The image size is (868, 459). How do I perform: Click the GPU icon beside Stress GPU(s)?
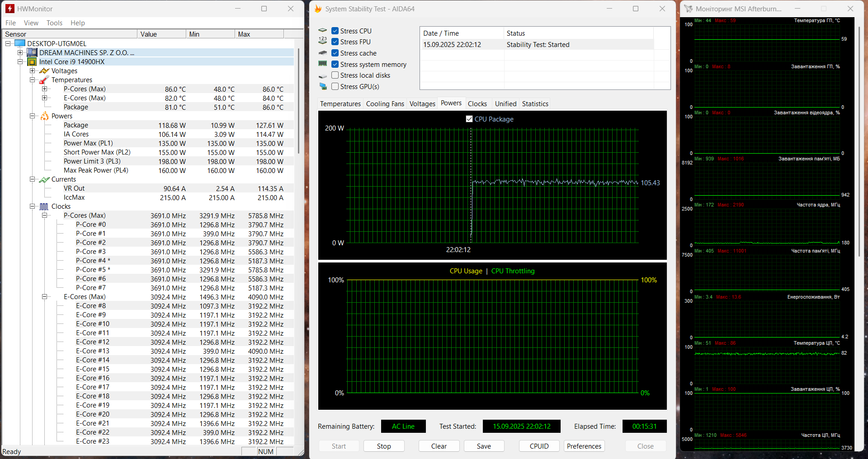(x=323, y=86)
